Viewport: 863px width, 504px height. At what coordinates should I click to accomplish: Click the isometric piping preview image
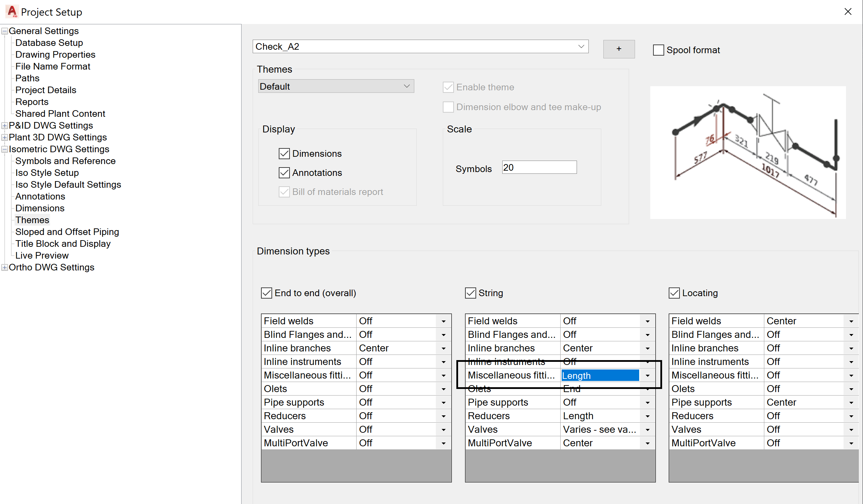coord(748,153)
